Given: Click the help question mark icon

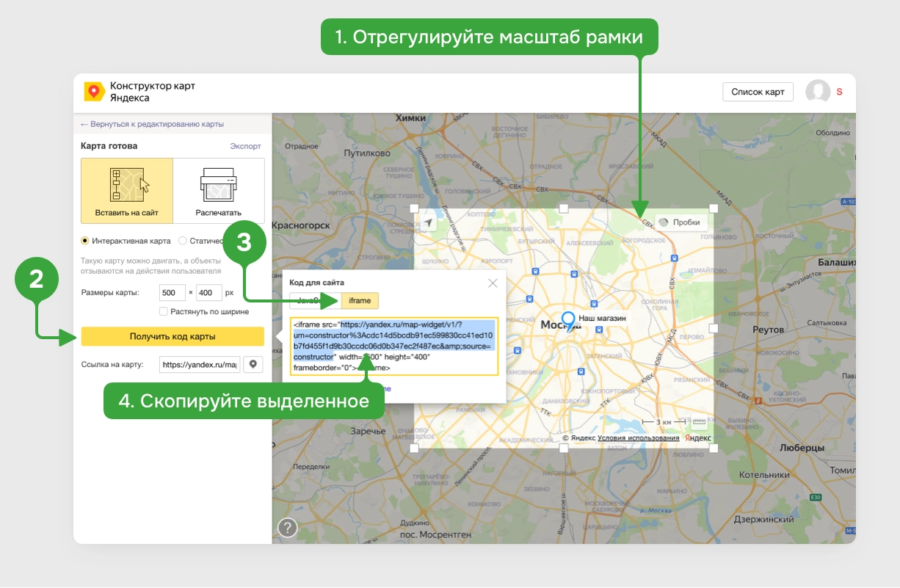Looking at the screenshot, I should tap(287, 527).
